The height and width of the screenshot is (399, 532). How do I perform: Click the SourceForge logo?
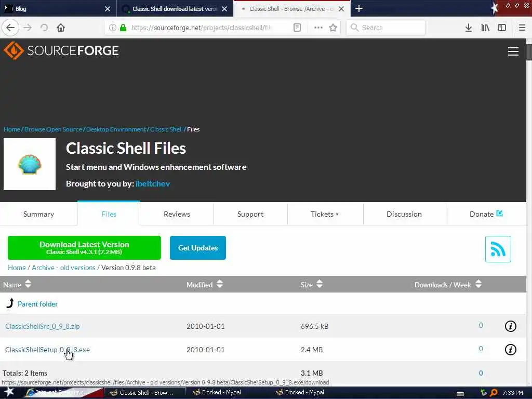point(61,50)
